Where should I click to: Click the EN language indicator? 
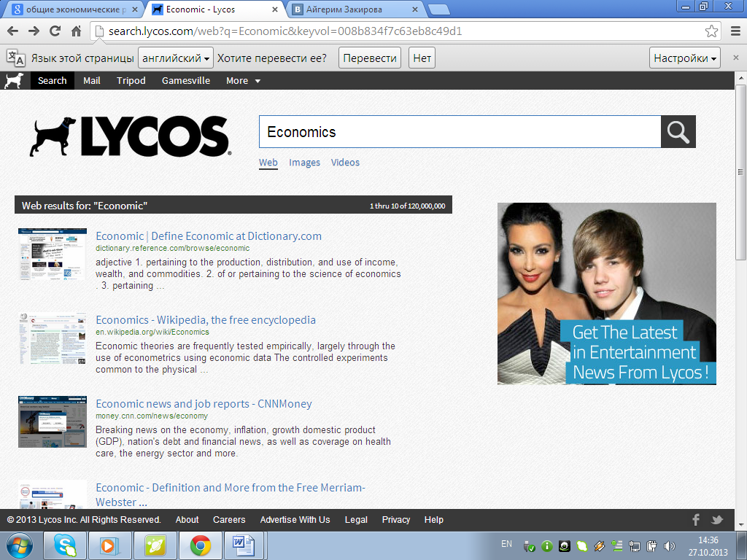pos(506,544)
